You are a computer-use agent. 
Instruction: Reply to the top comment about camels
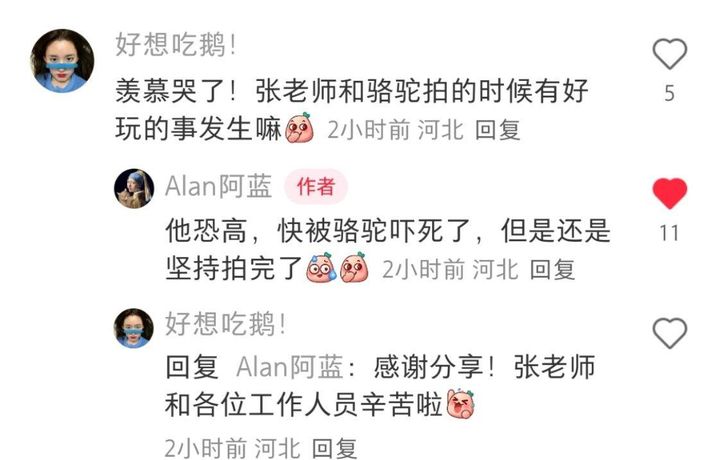point(498,130)
